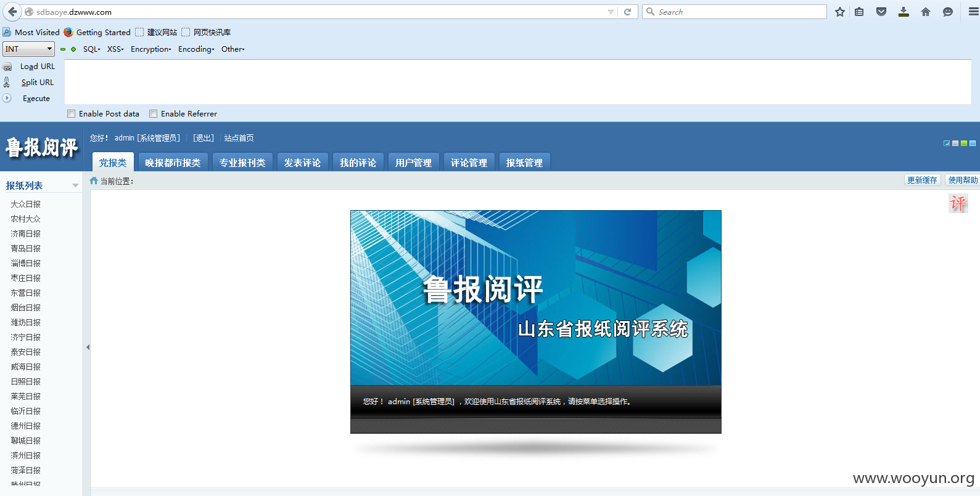Viewport: 980px width, 496px height.
Task: Open the 评论管理 tab
Action: pos(469,163)
